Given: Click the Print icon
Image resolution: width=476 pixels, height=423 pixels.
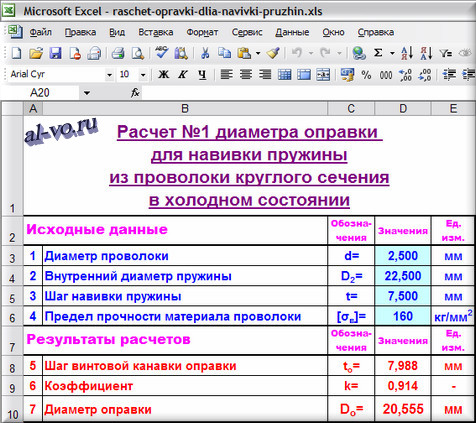Looking at the screenshot, I should point(118,53).
